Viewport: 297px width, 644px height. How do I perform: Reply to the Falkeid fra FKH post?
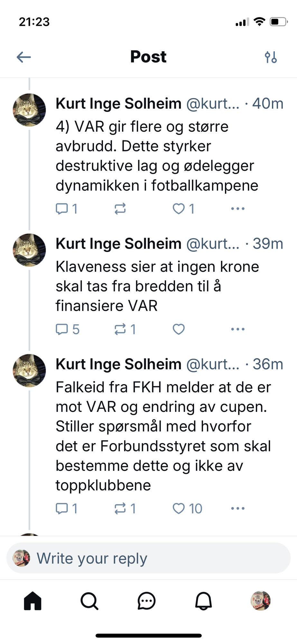[x=62, y=508]
